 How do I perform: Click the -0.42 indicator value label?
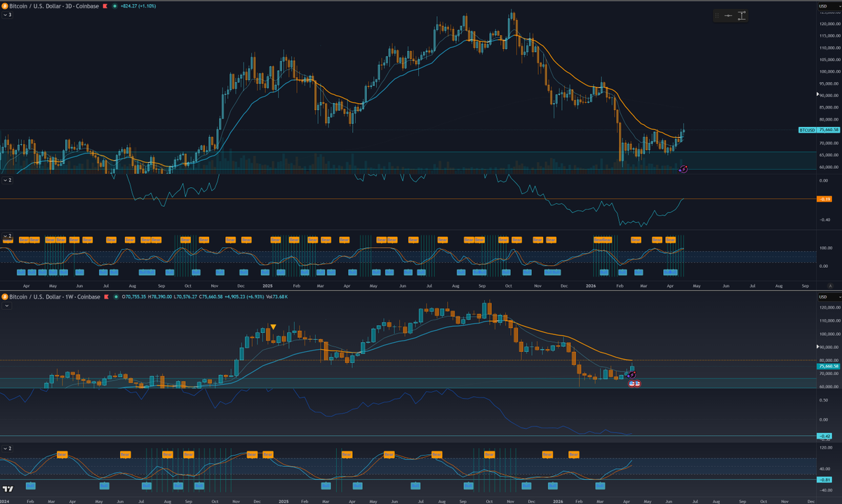coord(825,436)
